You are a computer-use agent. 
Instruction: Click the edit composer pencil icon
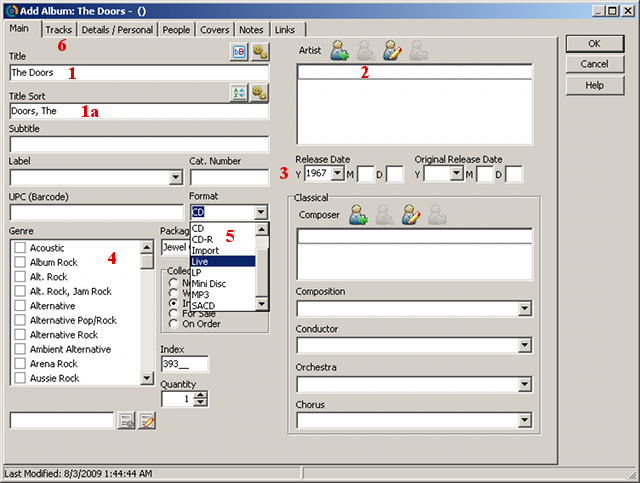point(411,215)
